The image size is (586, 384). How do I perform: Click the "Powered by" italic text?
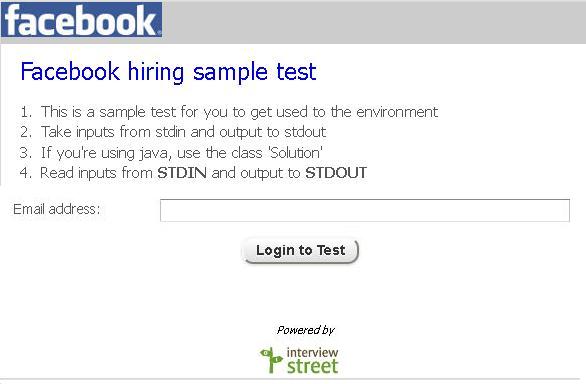305,330
